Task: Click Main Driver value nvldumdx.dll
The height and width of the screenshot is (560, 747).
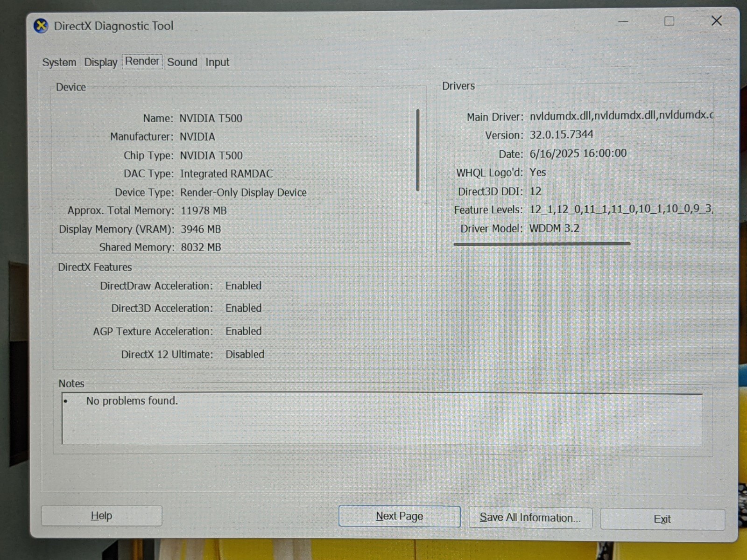Action: 621,115
